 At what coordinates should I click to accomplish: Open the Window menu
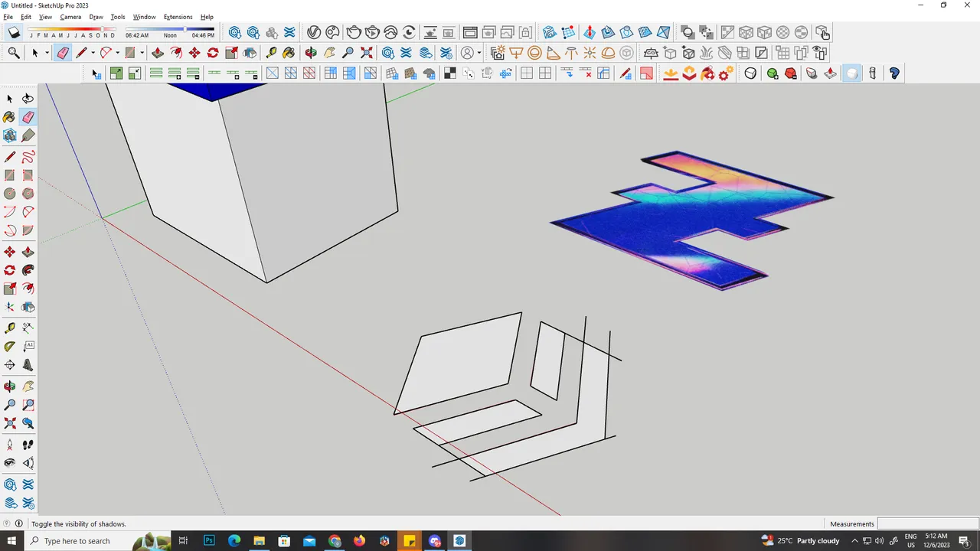click(144, 17)
